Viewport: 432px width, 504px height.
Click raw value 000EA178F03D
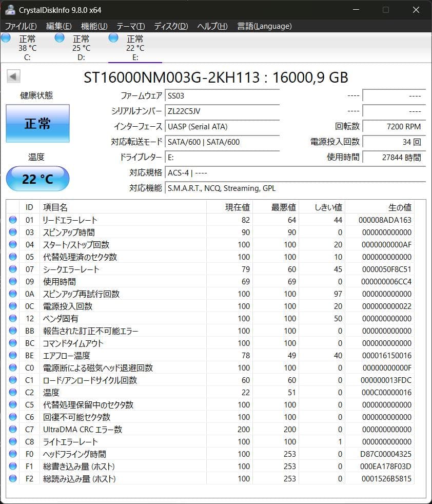point(386,466)
